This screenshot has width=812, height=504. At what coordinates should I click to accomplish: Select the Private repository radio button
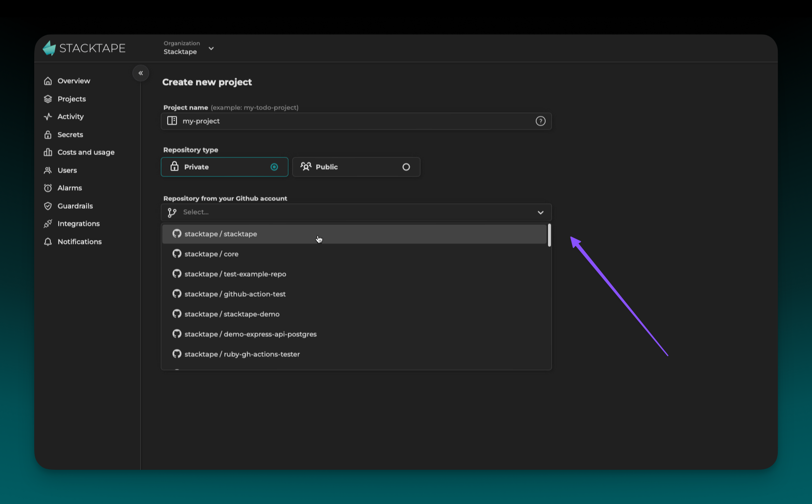click(x=274, y=167)
